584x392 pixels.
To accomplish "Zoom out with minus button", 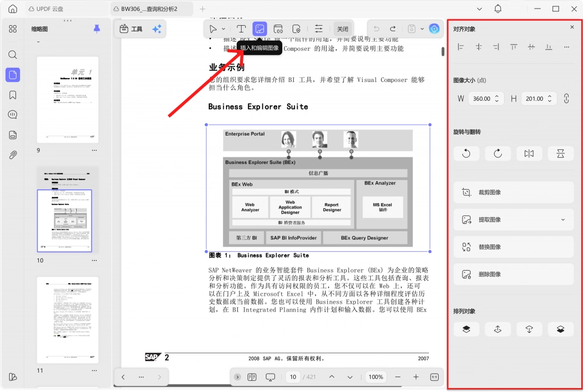I will tap(398, 377).
